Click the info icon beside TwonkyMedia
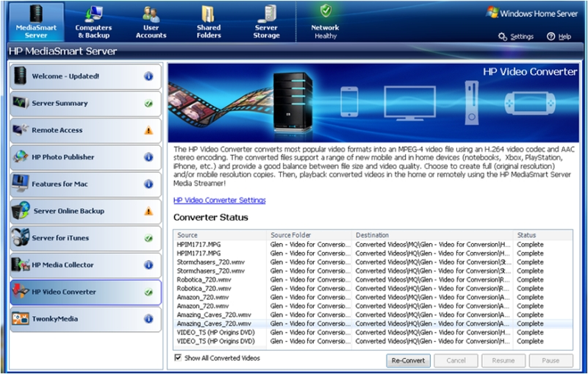 pos(148,320)
